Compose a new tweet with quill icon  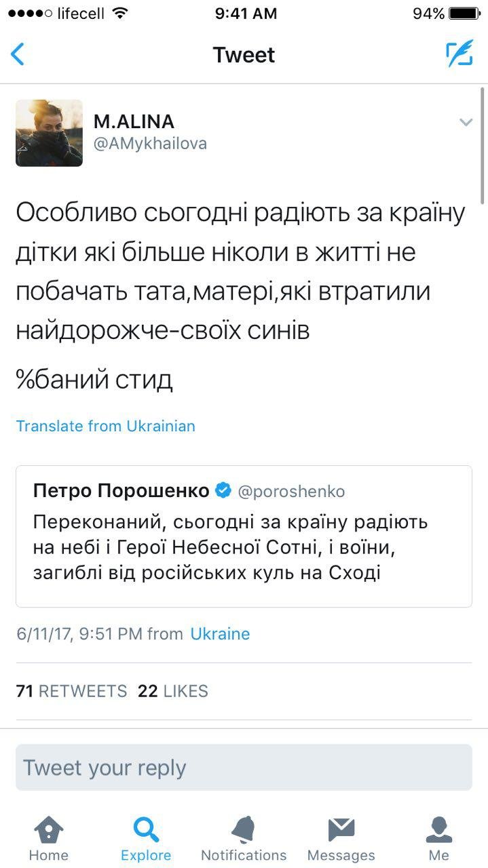[x=459, y=54]
